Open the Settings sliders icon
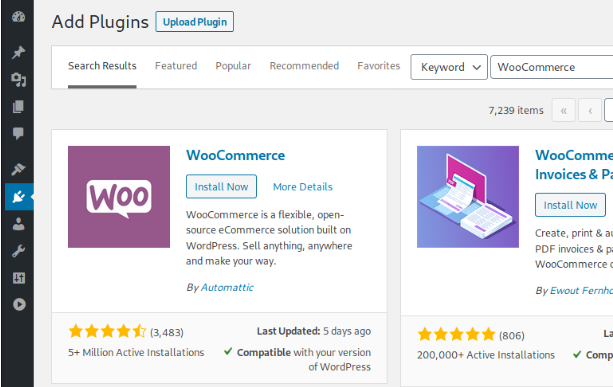 (x=18, y=278)
